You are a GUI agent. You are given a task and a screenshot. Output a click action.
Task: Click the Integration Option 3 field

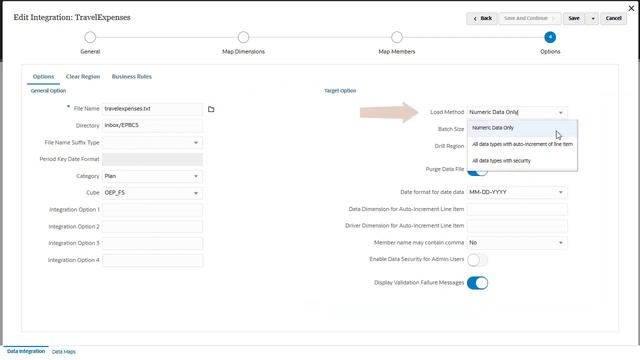(152, 243)
